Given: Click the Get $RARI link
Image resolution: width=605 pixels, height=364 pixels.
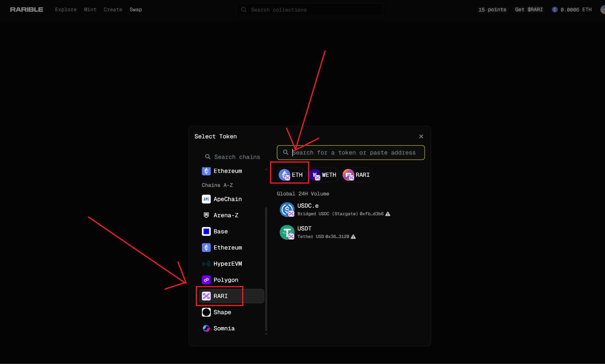Looking at the screenshot, I should point(528,9).
